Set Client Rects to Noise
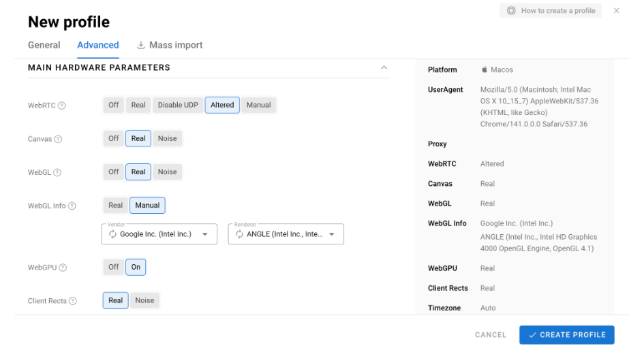644x354 pixels. [x=144, y=300]
